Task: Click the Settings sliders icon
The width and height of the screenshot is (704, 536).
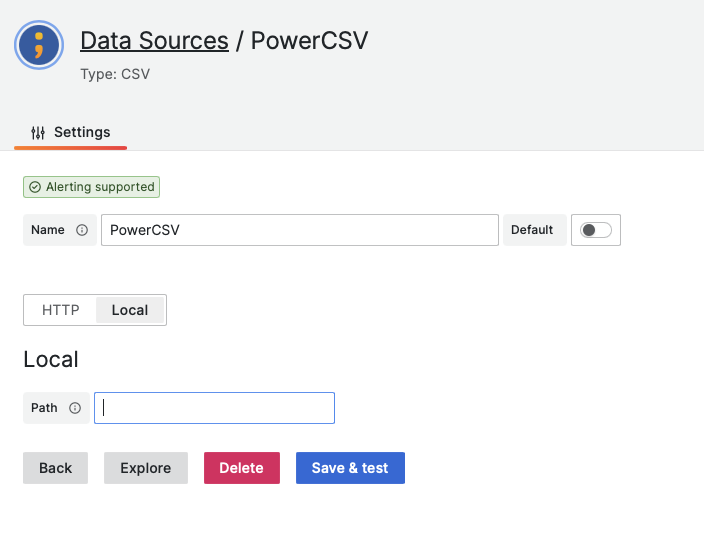Action: (x=38, y=132)
